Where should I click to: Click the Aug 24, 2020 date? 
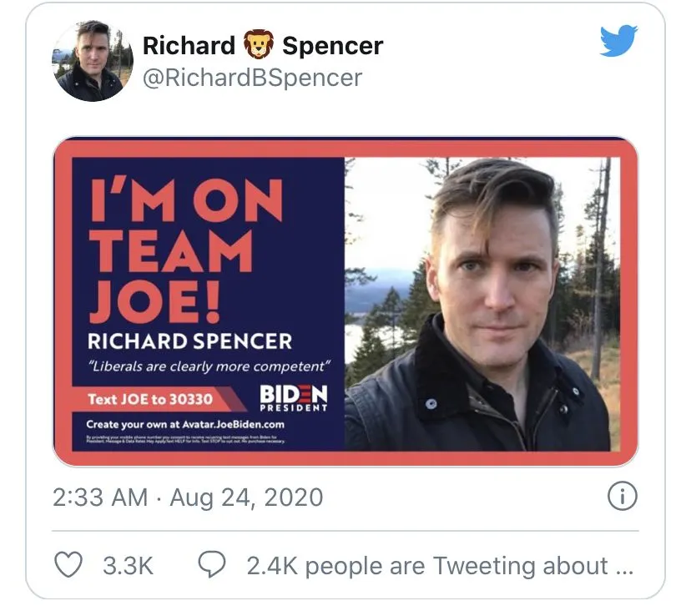pyautogui.click(x=246, y=498)
